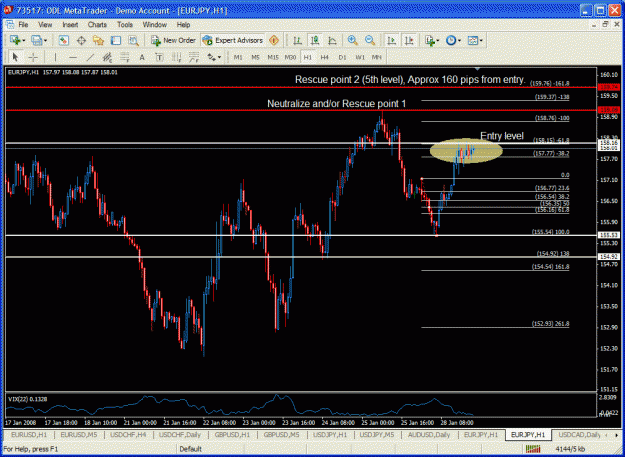Image resolution: width=625 pixels, height=457 pixels.
Task: Toggle chart shift from right edge
Action: point(409,40)
